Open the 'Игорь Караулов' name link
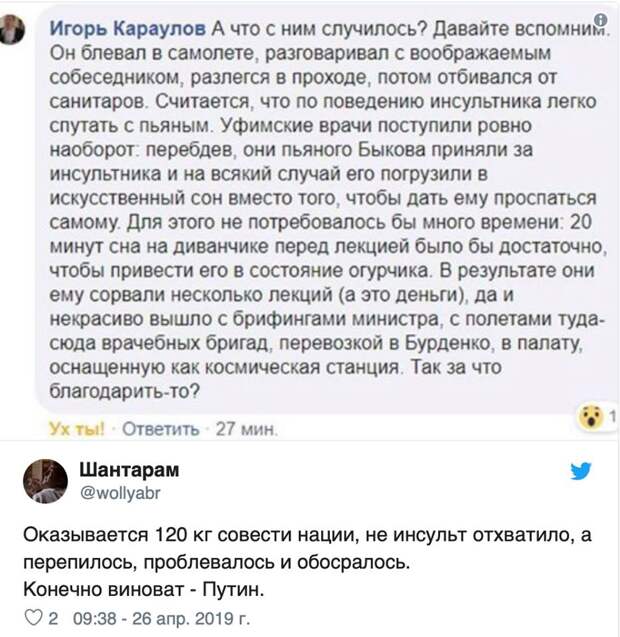The width and height of the screenshot is (620, 637). pos(128,28)
